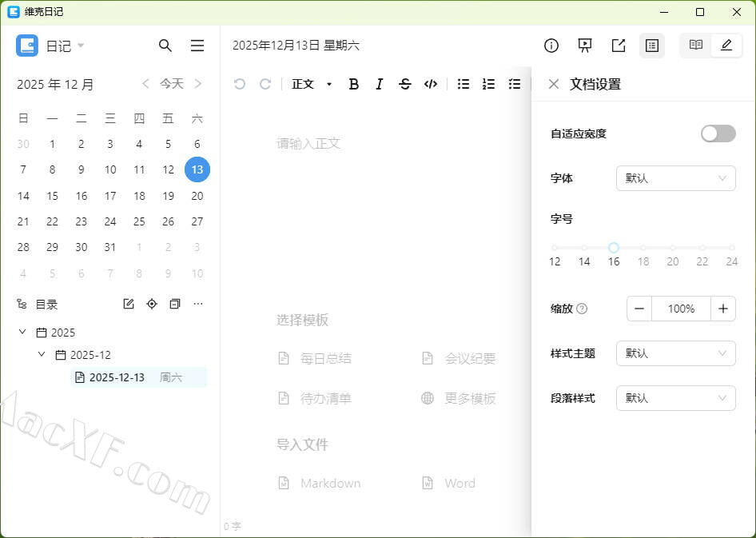Locate current document in directory tree
Viewport: 756px width, 538px height.
152,304
